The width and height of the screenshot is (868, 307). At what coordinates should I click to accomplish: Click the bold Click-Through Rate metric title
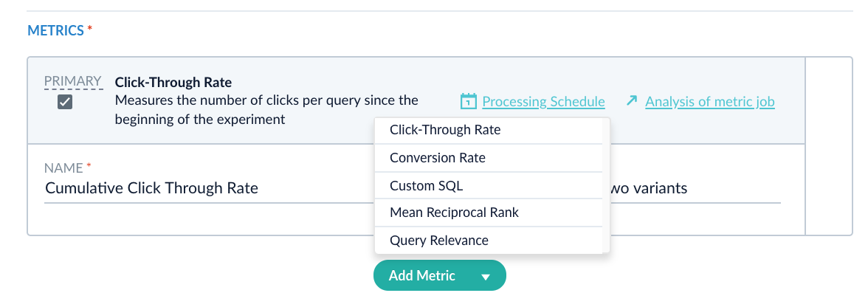[173, 83]
